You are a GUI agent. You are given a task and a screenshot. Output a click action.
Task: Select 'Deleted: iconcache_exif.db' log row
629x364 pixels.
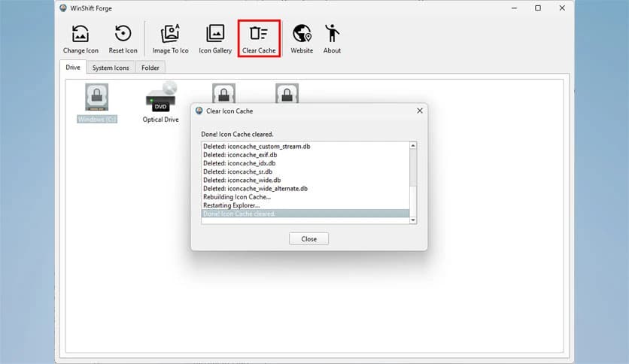click(x=305, y=155)
